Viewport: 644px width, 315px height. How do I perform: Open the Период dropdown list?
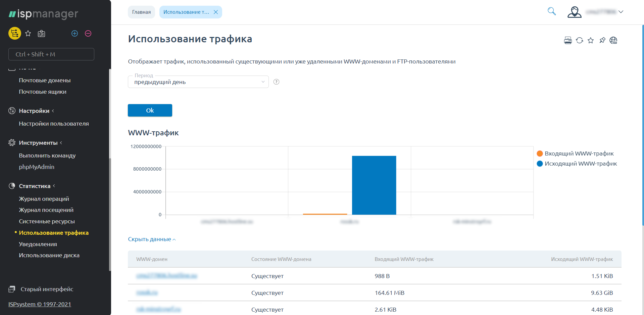(198, 82)
